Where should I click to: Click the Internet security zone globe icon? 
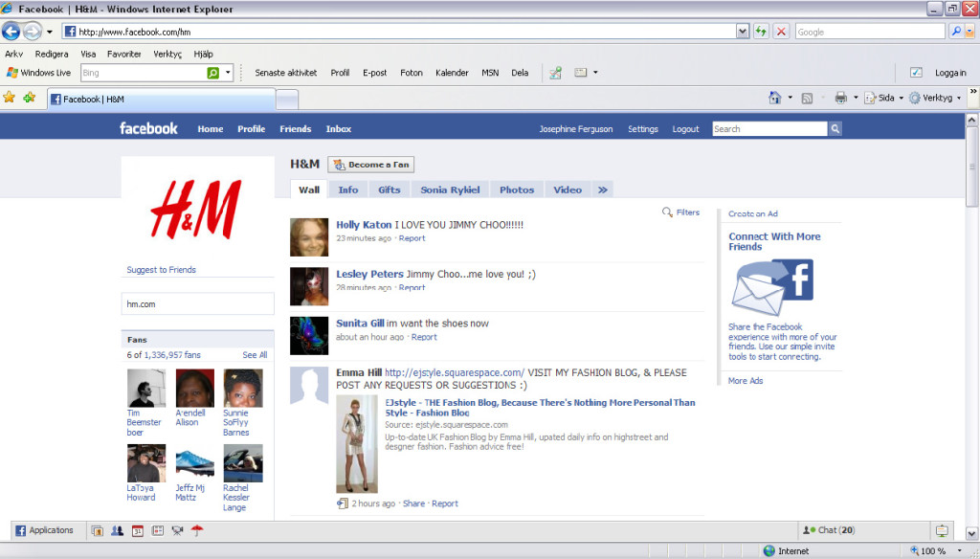click(x=769, y=551)
